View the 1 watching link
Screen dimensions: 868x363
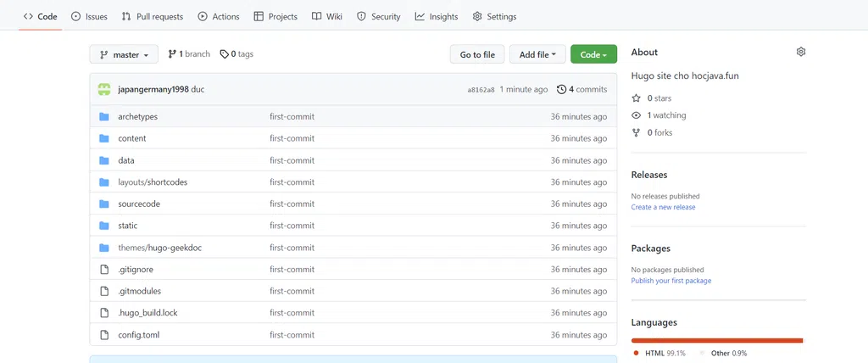pos(666,115)
